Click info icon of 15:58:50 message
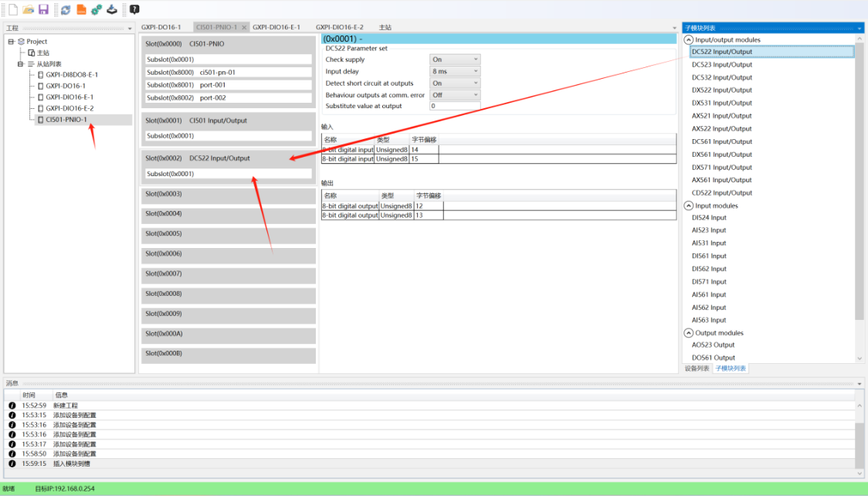Image resolution: width=868 pixels, height=496 pixels. point(12,454)
